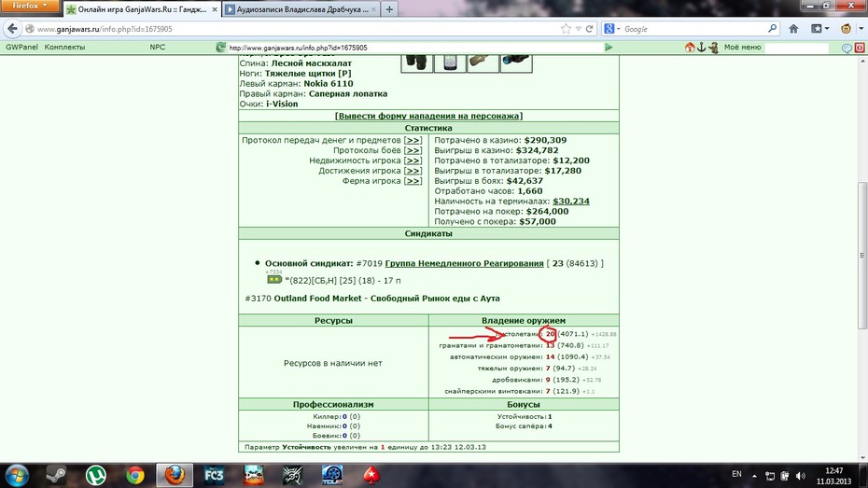The width and height of the screenshot is (868, 488).
Task: Click the syndicate rank badge icon
Action: (274, 279)
